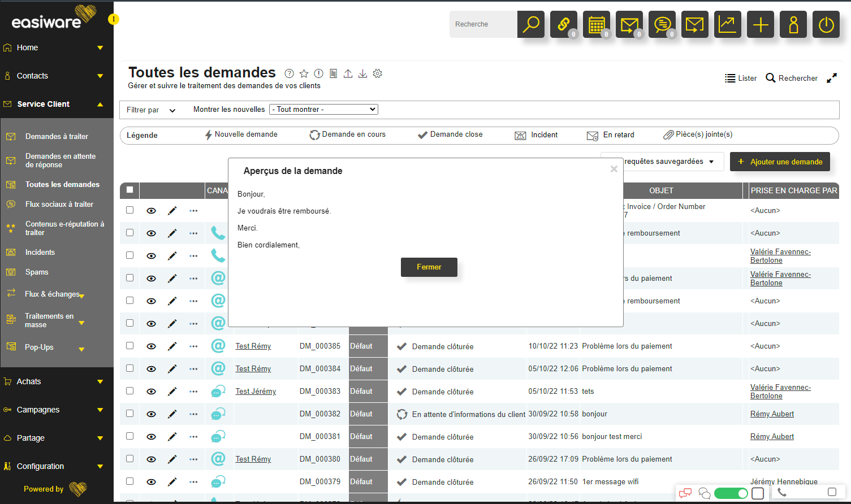Click the search magnifier icon in top toolbar
This screenshot has width=851, height=504.
pos(531,24)
